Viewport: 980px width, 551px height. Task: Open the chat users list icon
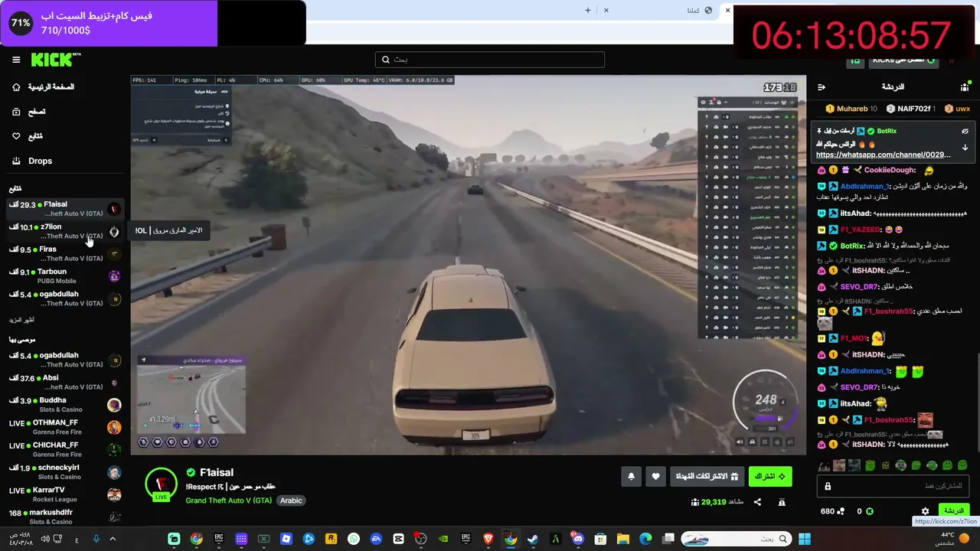tap(965, 87)
